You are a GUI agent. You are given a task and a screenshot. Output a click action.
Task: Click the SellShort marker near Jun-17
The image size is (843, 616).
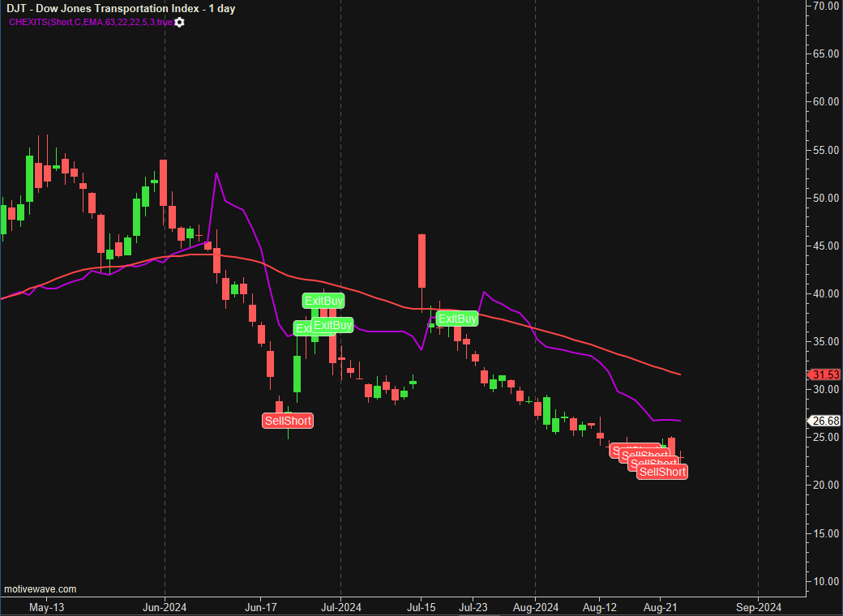(x=287, y=421)
